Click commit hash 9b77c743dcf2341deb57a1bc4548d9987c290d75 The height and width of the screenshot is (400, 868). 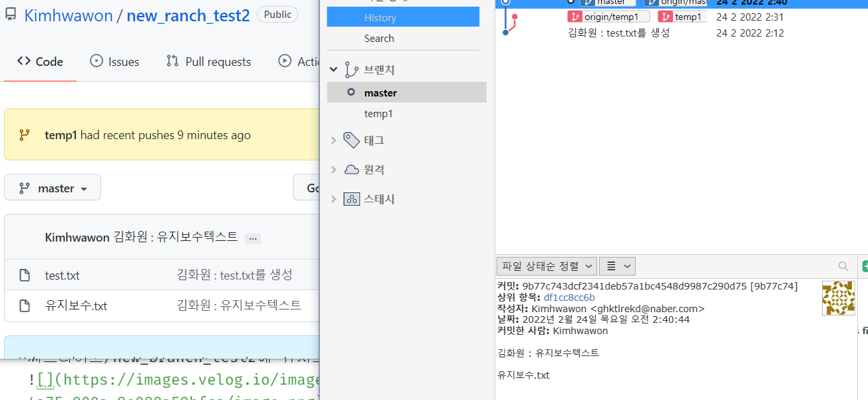click(x=634, y=286)
